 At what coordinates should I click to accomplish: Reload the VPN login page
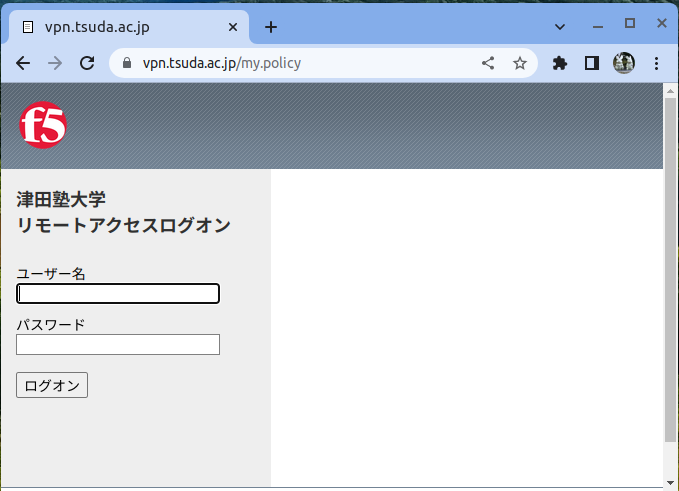coord(87,63)
